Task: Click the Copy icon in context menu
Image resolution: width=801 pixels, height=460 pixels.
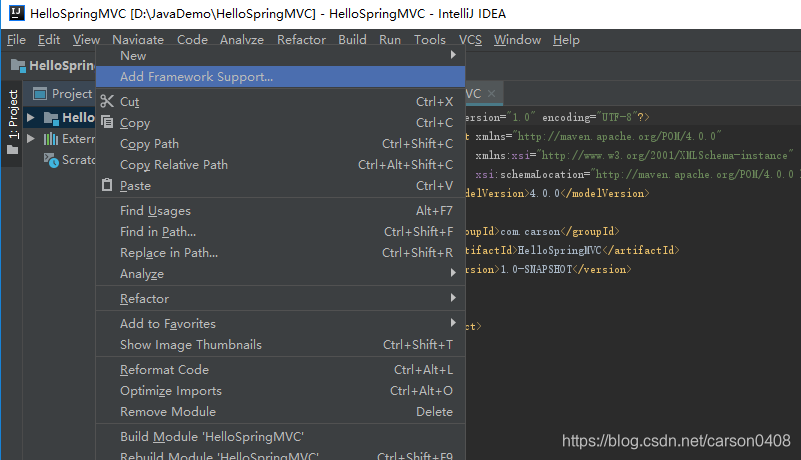Action: point(107,122)
